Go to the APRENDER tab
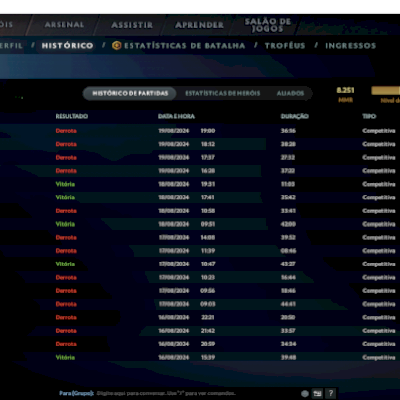 199,25
